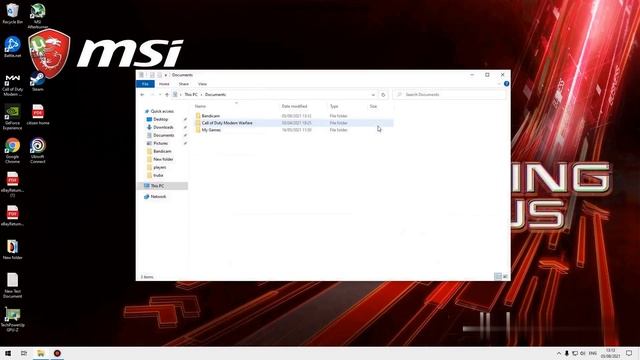Screen dimensions: 640x360
Task: Collapse the Explorer ribbon chevron
Action: [499, 84]
